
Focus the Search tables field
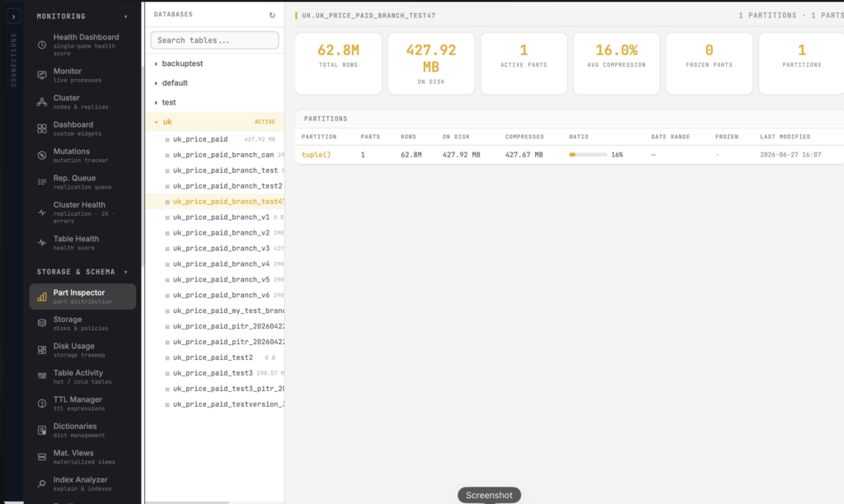pos(214,40)
